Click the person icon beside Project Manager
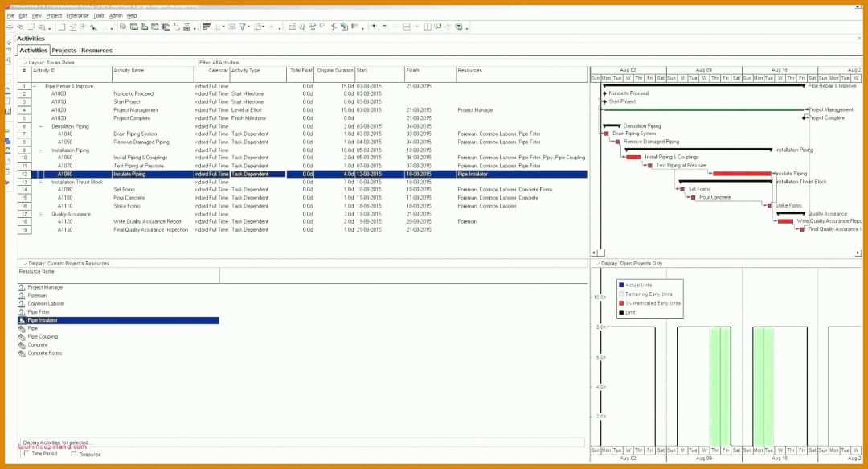Viewport: 868px width, 469px height. (x=22, y=287)
